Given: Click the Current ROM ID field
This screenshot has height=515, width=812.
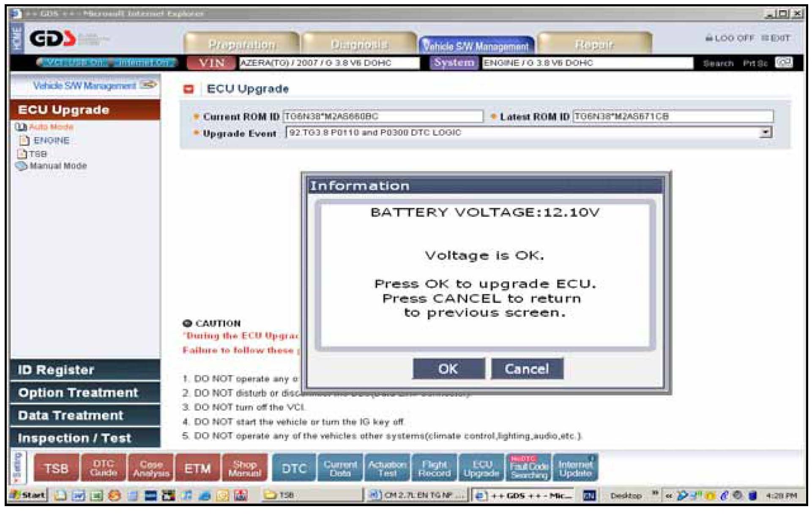Looking at the screenshot, I should pos(382,117).
